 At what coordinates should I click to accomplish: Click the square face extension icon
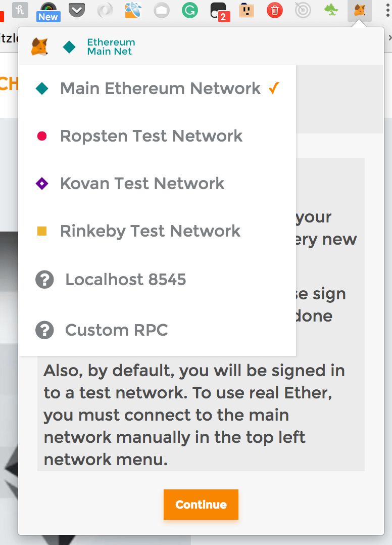click(x=246, y=11)
